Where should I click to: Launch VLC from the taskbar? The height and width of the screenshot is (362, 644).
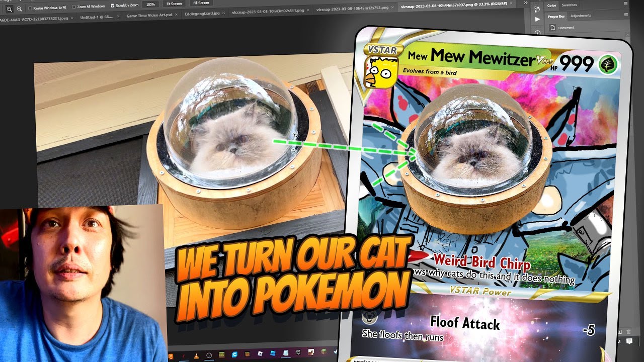coord(196,355)
